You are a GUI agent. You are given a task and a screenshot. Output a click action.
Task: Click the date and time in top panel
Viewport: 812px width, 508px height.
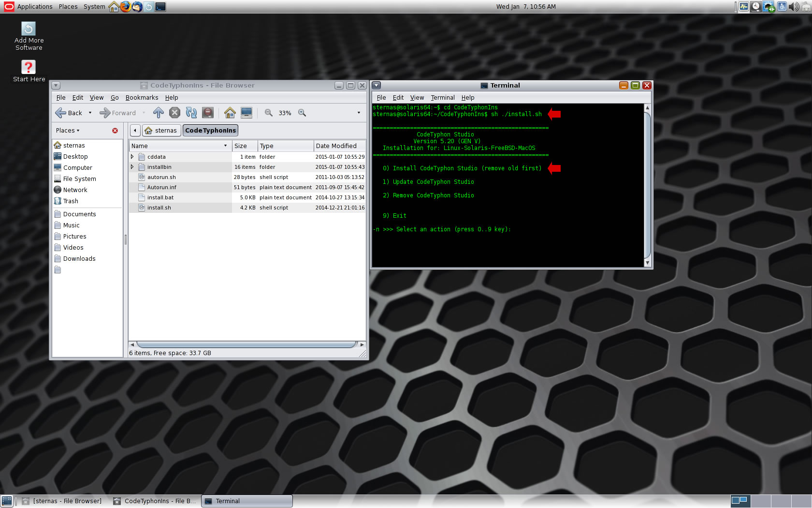pyautogui.click(x=526, y=7)
